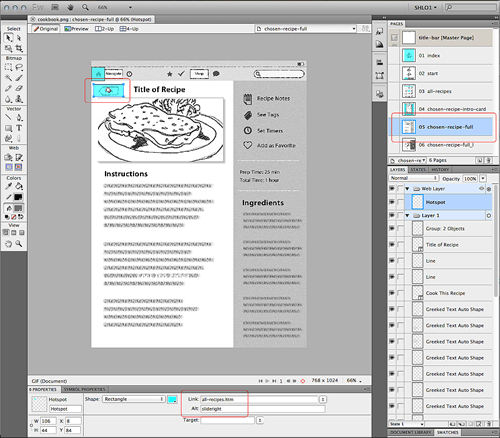500x438 pixels.
Task: Open the layer blend mode Normal dropdown
Action: point(413,178)
